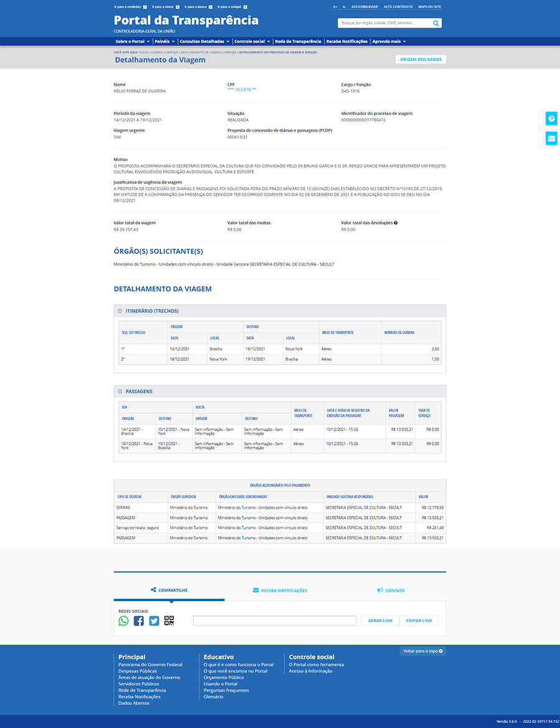The height and width of the screenshot is (728, 560).
Task: Share via WhatsApp icon
Action: point(124,620)
